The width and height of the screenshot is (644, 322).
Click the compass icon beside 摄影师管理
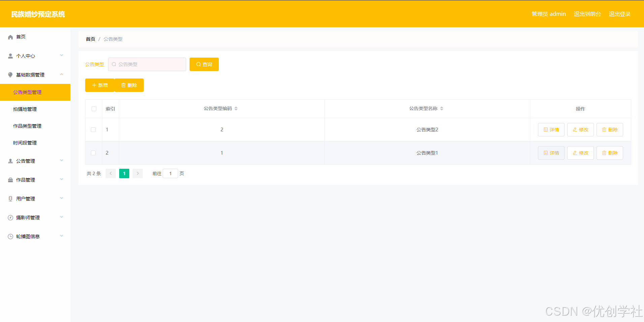[x=10, y=218]
